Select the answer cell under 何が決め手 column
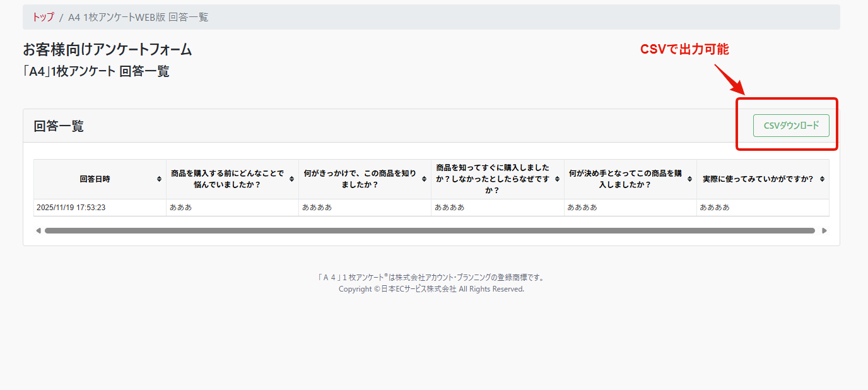Viewport: 868px width, 390px height. tap(582, 208)
